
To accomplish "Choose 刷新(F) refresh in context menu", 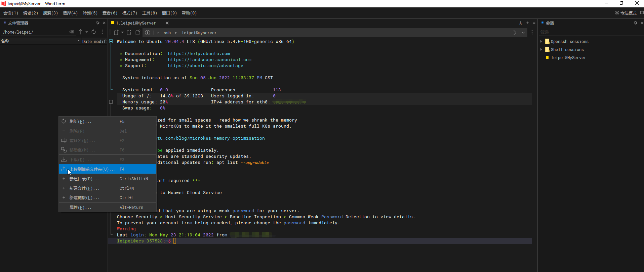I will (108, 121).
